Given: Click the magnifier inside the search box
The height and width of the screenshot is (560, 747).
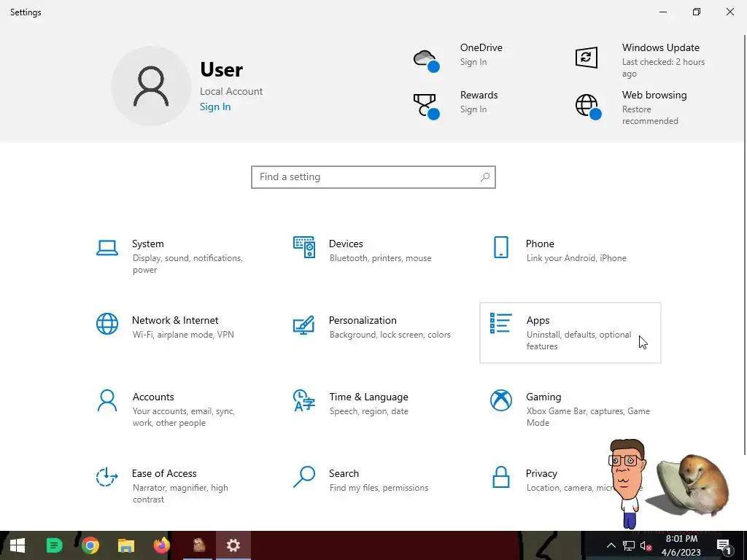Looking at the screenshot, I should 485,177.
